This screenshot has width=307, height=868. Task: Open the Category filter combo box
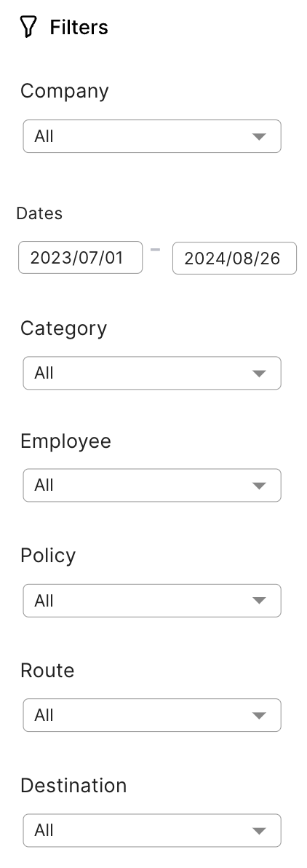(152, 373)
